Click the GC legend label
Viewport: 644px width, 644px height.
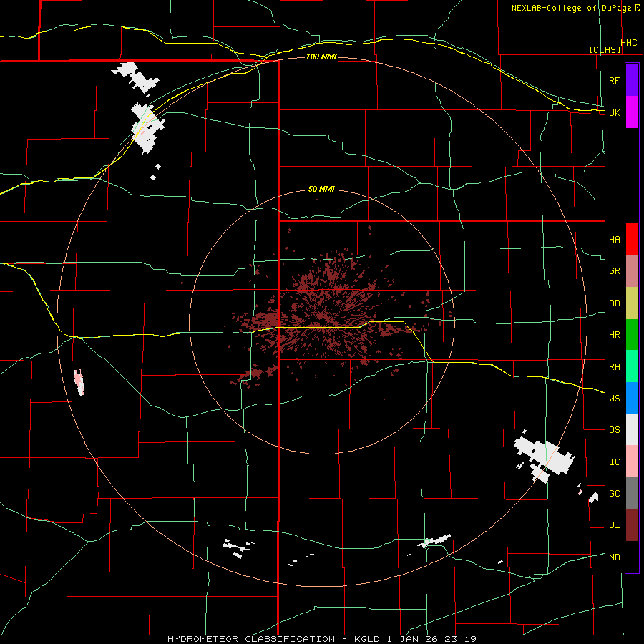point(614,494)
